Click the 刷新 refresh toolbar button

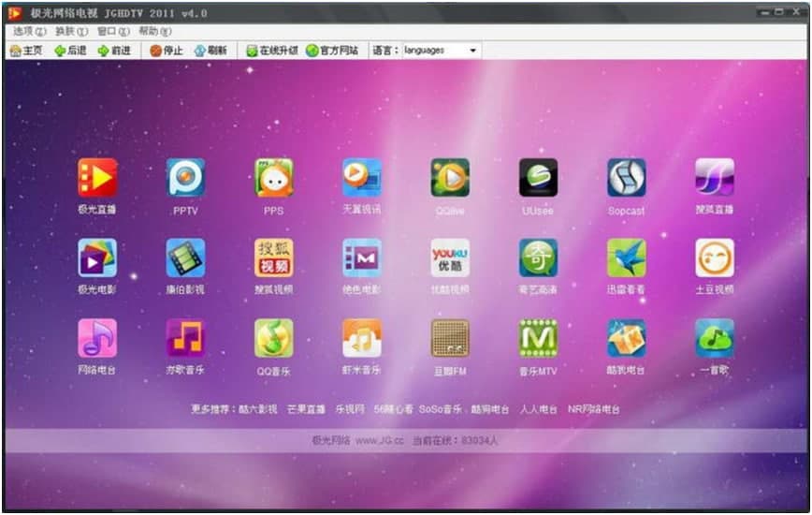point(210,51)
